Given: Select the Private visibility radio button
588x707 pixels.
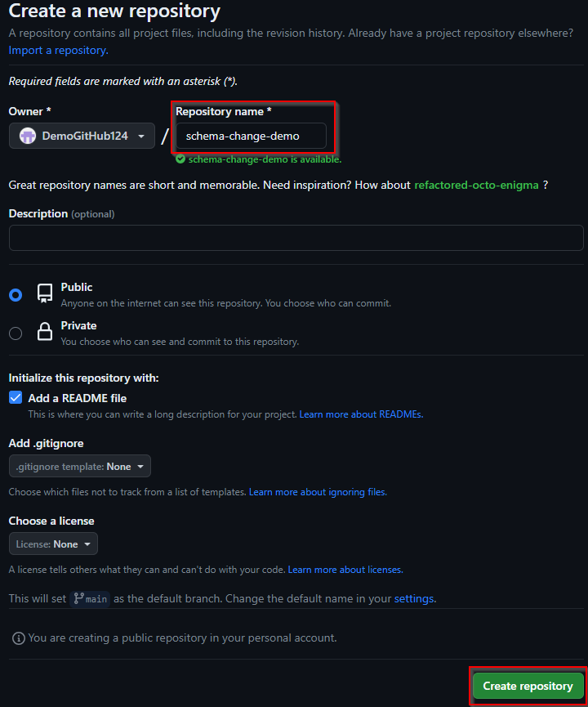Looking at the screenshot, I should click(15, 333).
